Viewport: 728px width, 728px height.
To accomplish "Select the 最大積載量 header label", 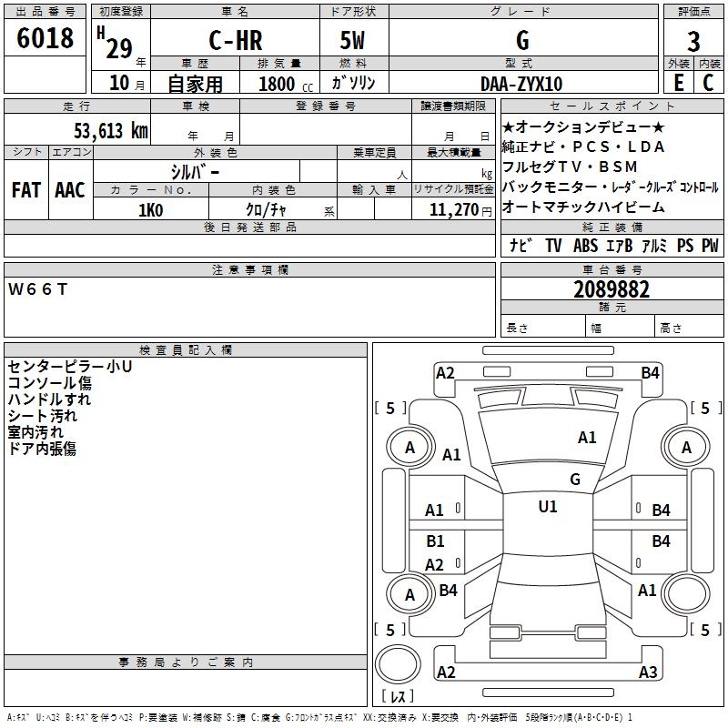I will click(453, 152).
